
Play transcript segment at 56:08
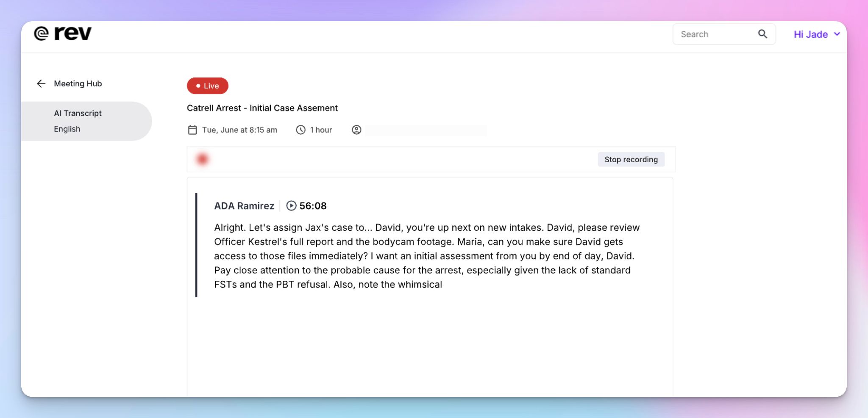(x=291, y=206)
